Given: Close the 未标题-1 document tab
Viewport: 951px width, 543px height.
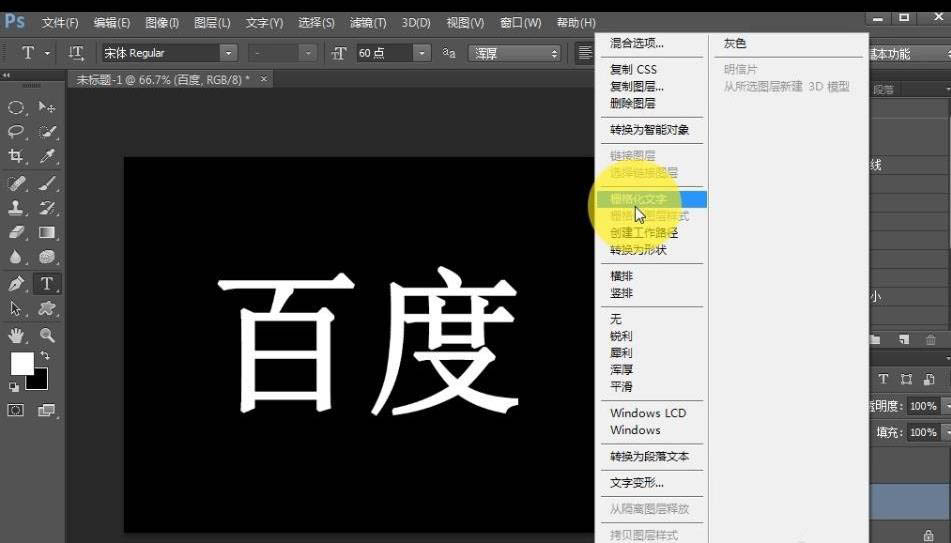Looking at the screenshot, I should (x=263, y=79).
